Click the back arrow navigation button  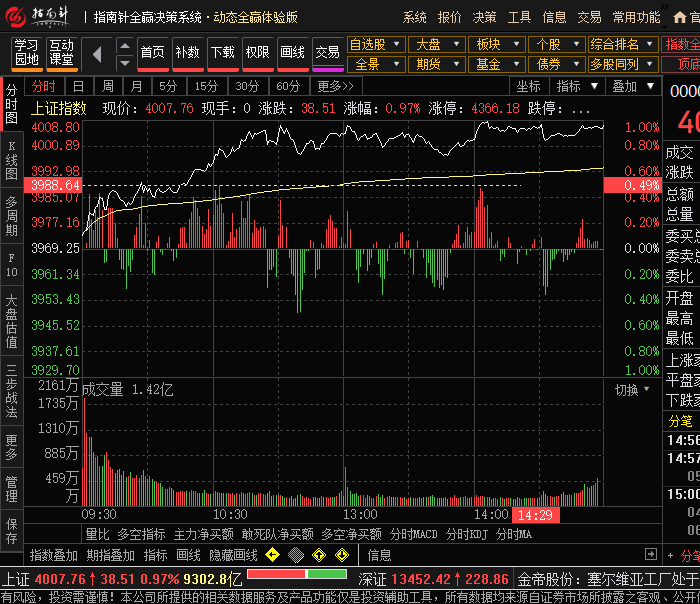[x=97, y=55]
